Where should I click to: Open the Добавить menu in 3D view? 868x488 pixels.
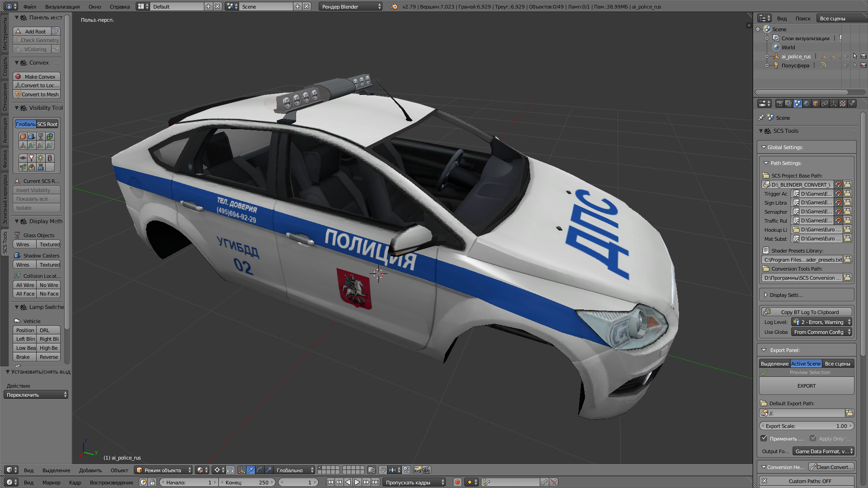(x=90, y=470)
